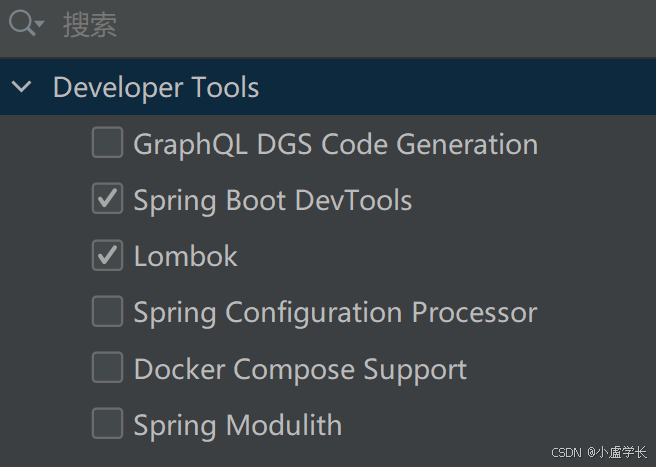Select the "Spring Modulith" label text
The height and width of the screenshot is (467, 656).
point(238,426)
